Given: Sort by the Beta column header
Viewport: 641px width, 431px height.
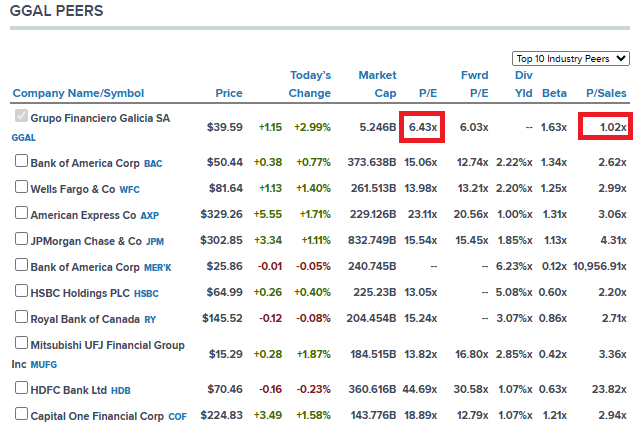Looking at the screenshot, I should pyautogui.click(x=554, y=93).
